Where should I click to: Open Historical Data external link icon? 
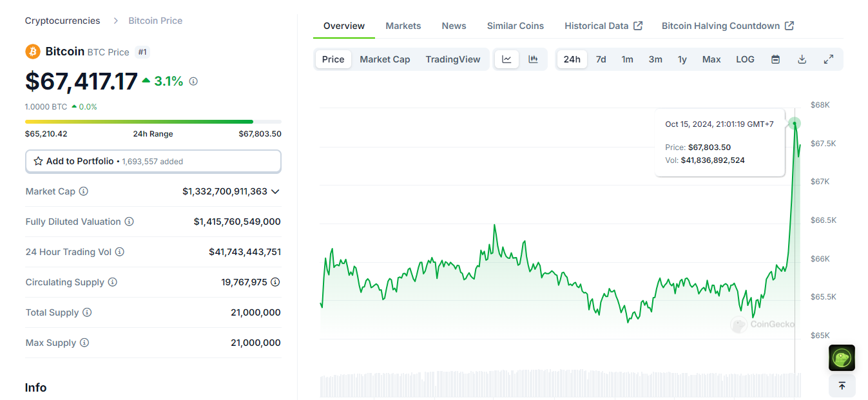[x=638, y=26]
